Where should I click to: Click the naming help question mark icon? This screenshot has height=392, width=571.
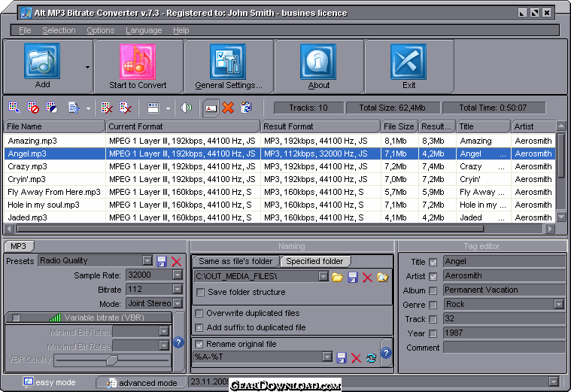point(386,352)
